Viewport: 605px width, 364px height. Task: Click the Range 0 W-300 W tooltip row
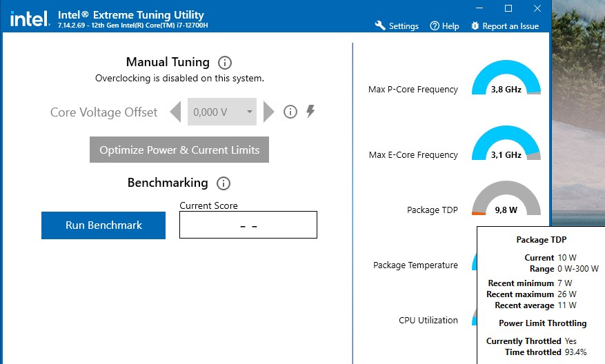point(564,269)
